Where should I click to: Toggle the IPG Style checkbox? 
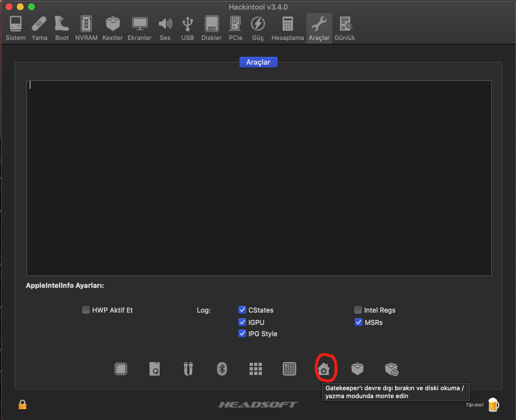pos(242,333)
